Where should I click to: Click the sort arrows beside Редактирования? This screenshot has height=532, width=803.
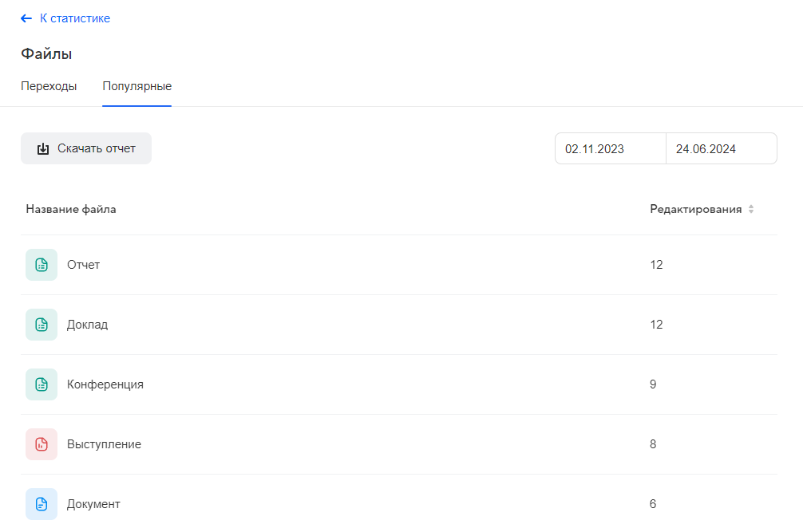click(750, 210)
